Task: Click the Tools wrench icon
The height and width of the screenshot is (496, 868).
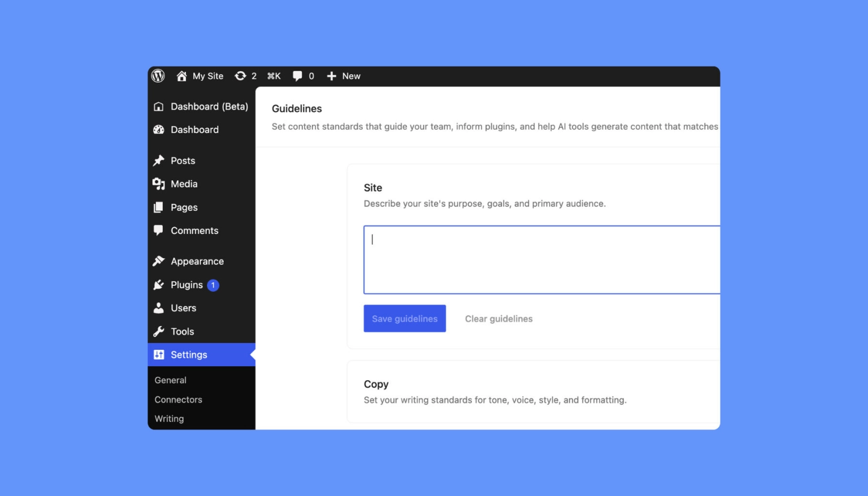Action: click(x=159, y=332)
